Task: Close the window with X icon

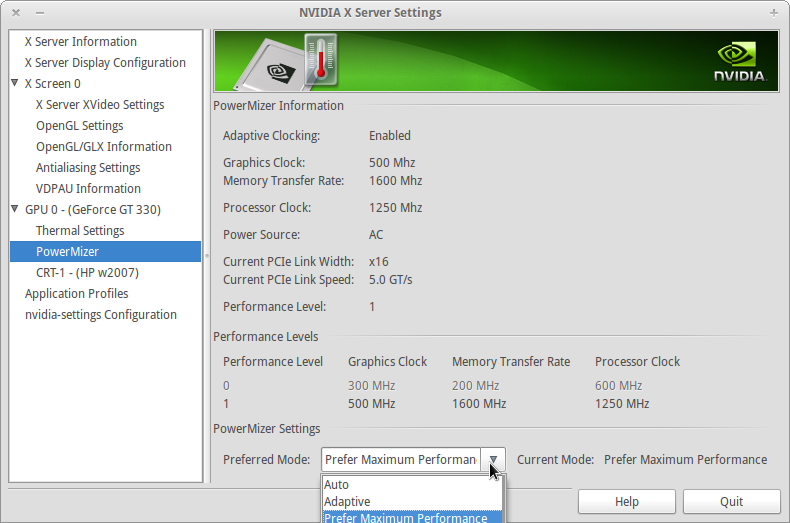Action: click(x=16, y=13)
